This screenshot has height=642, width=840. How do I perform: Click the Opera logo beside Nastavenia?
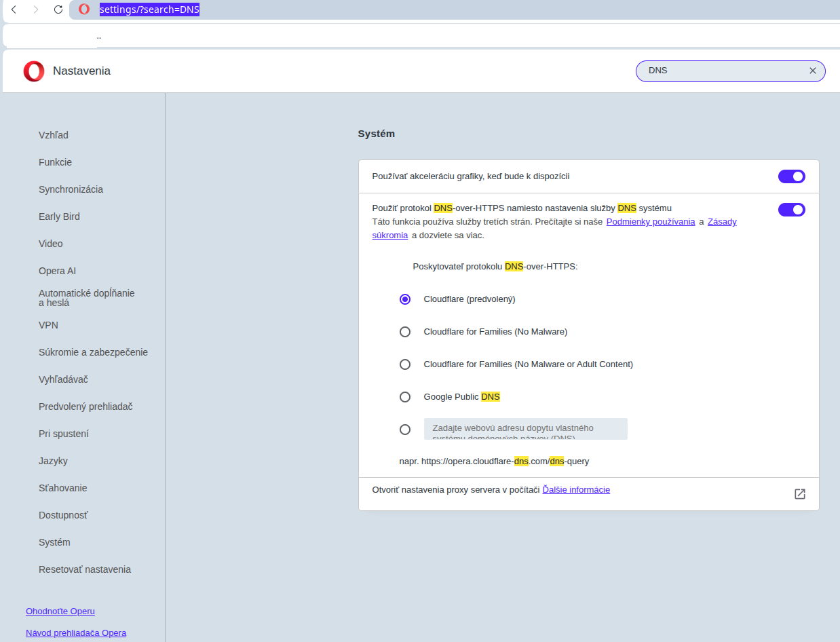34,71
